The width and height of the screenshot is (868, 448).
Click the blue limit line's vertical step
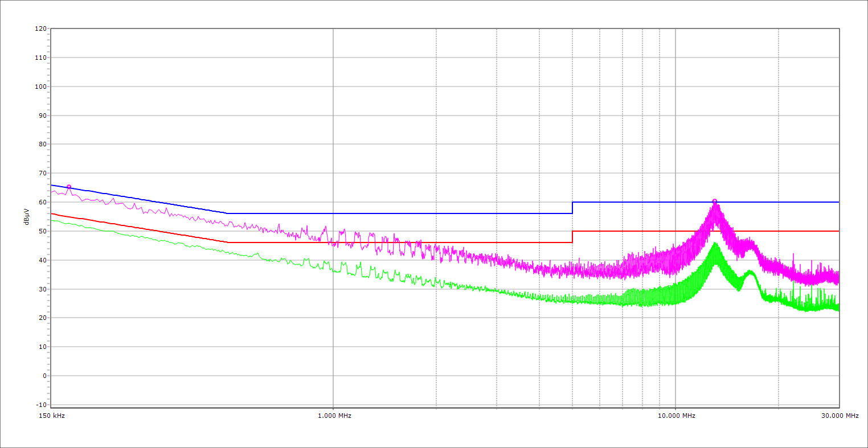(572, 208)
